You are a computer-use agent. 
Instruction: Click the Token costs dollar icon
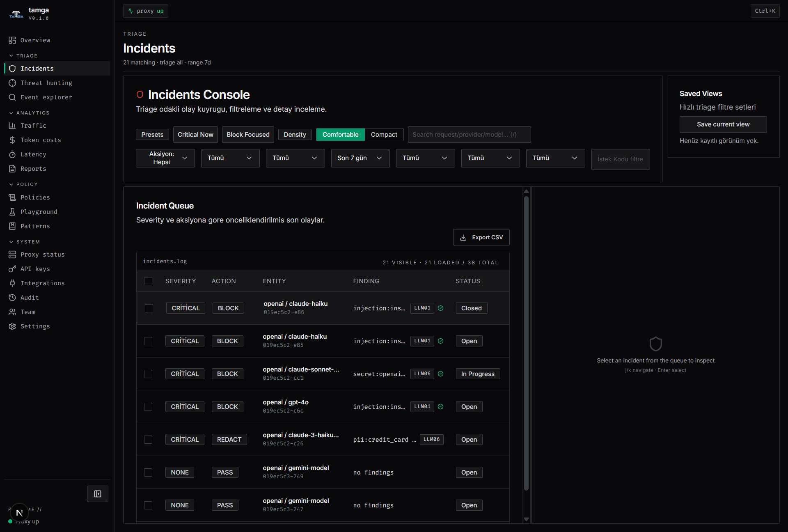pos(12,140)
